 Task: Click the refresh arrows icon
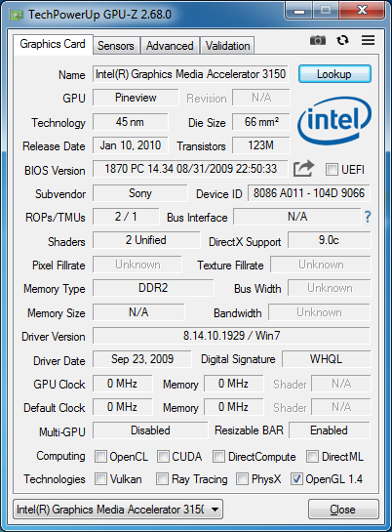pos(342,40)
